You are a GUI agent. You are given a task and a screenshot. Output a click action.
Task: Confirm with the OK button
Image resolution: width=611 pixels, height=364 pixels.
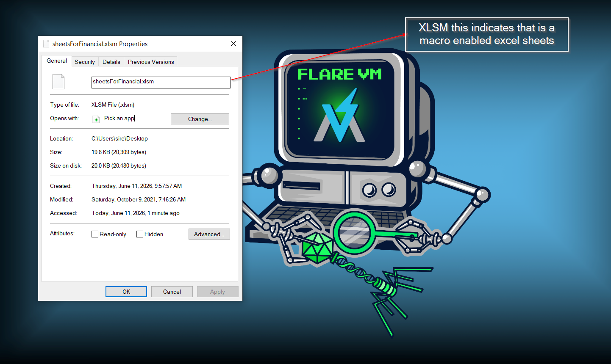pyautogui.click(x=126, y=292)
